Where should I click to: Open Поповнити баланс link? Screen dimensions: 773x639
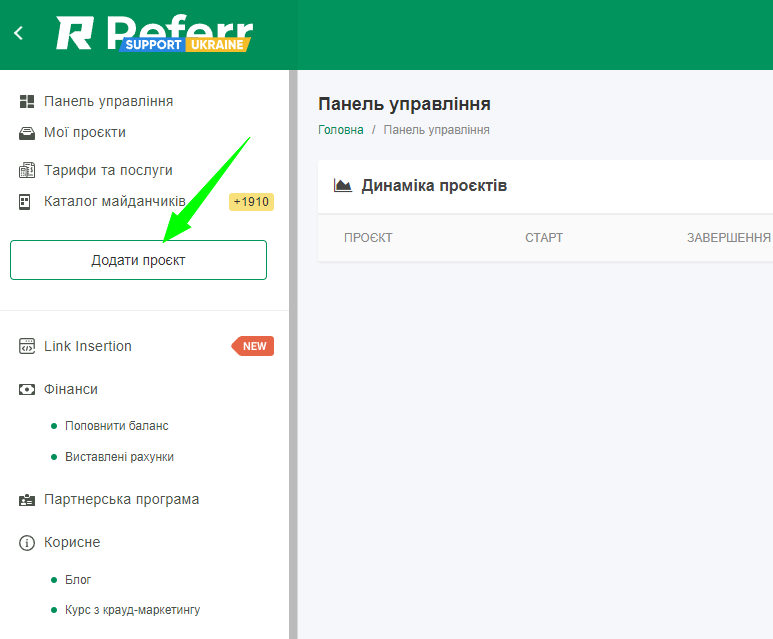[x=116, y=426]
